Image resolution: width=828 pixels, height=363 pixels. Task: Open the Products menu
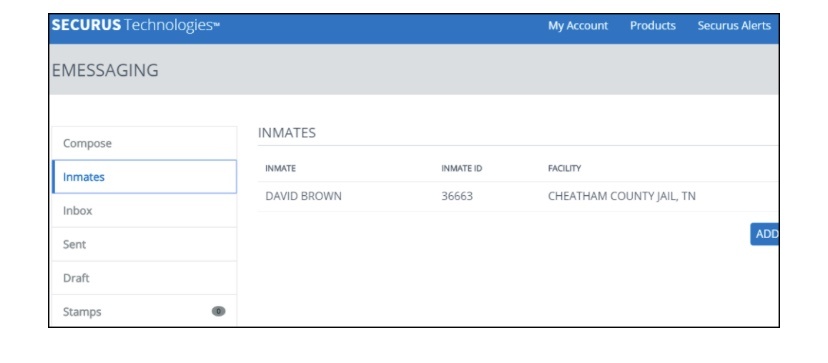tap(653, 25)
